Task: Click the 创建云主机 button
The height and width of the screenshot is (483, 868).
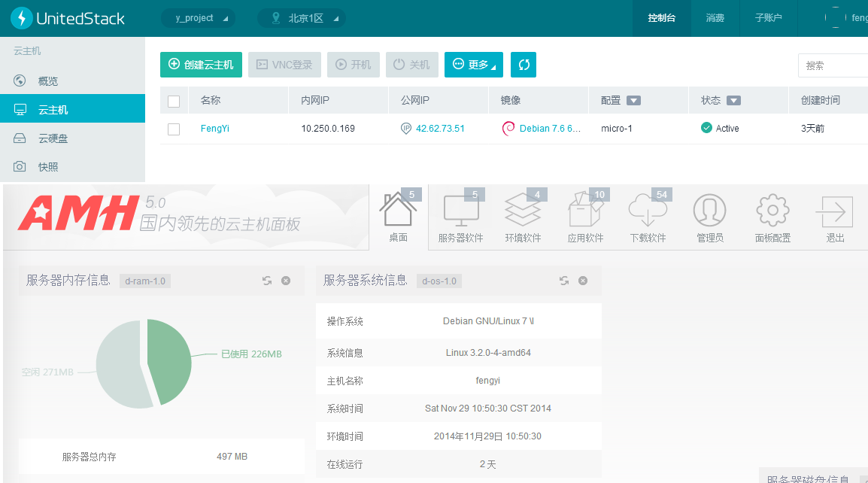Action: point(201,65)
